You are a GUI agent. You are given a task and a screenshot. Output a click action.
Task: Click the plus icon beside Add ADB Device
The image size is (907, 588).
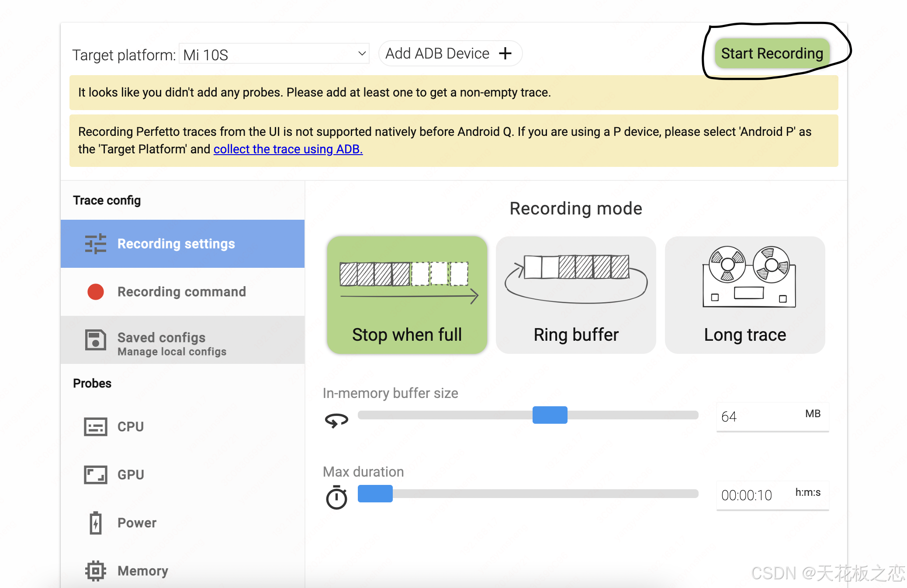[505, 53]
